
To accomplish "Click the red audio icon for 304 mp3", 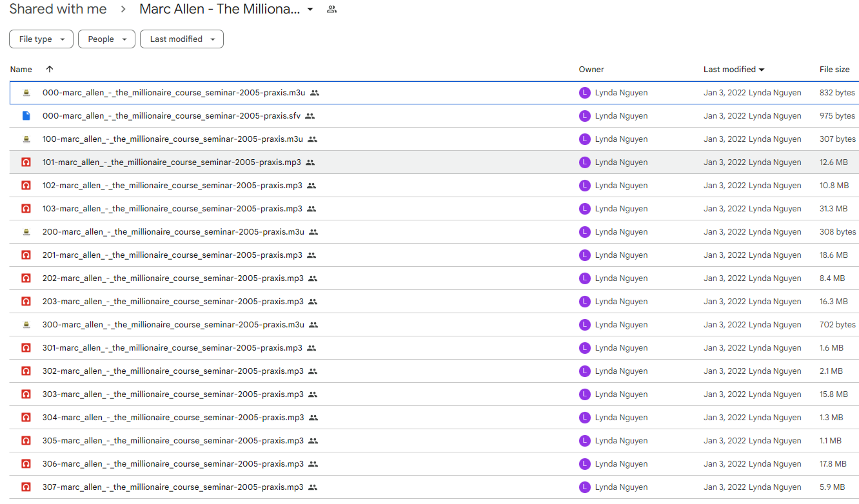I will [26, 418].
